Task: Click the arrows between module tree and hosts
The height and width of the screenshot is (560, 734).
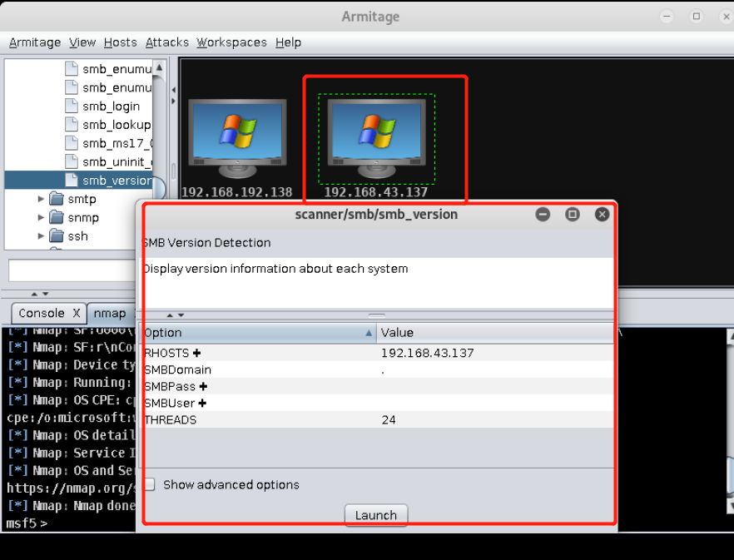Action: click(x=174, y=95)
